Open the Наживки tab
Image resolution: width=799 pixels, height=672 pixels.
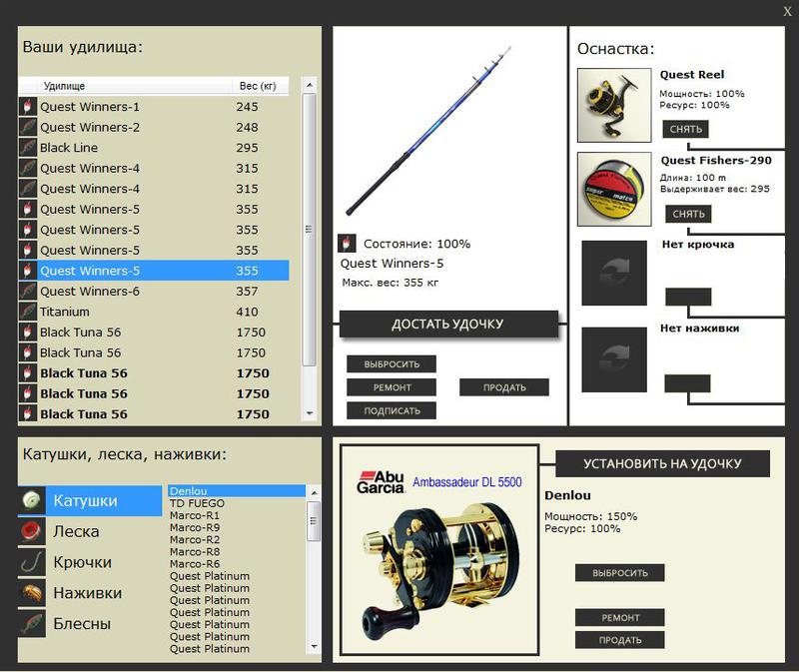[90, 593]
